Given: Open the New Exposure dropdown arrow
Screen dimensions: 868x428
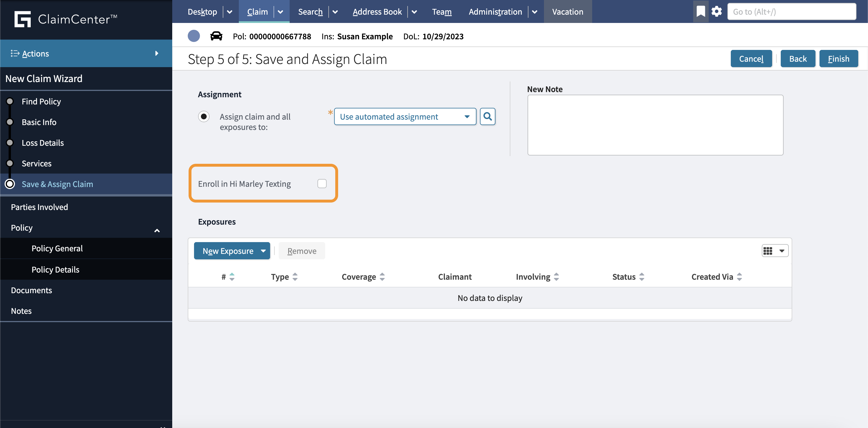Looking at the screenshot, I should (263, 250).
